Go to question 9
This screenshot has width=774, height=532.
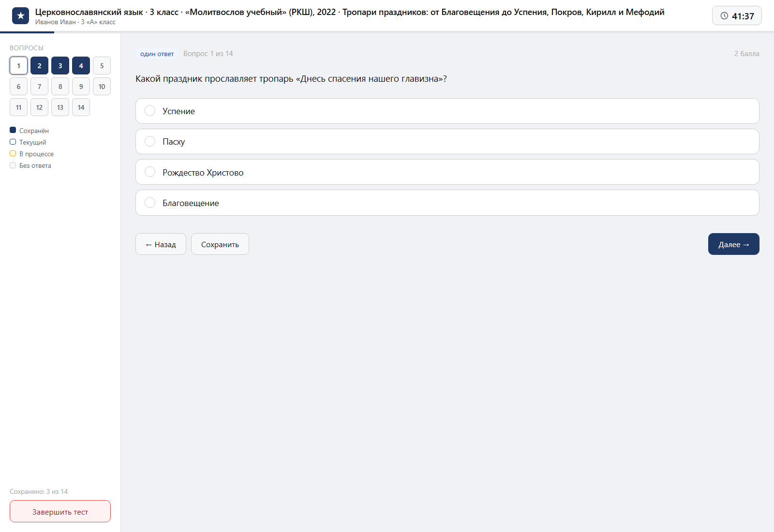point(81,87)
